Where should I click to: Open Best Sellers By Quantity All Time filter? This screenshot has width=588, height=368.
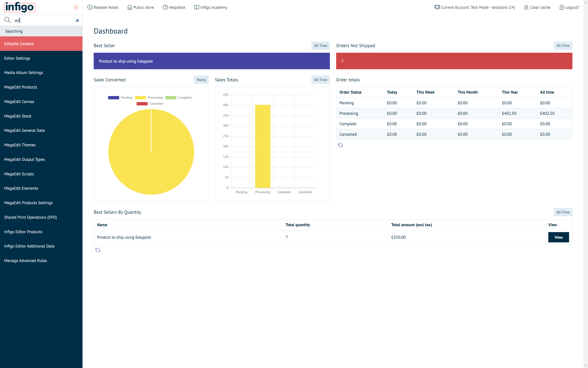pyautogui.click(x=563, y=212)
